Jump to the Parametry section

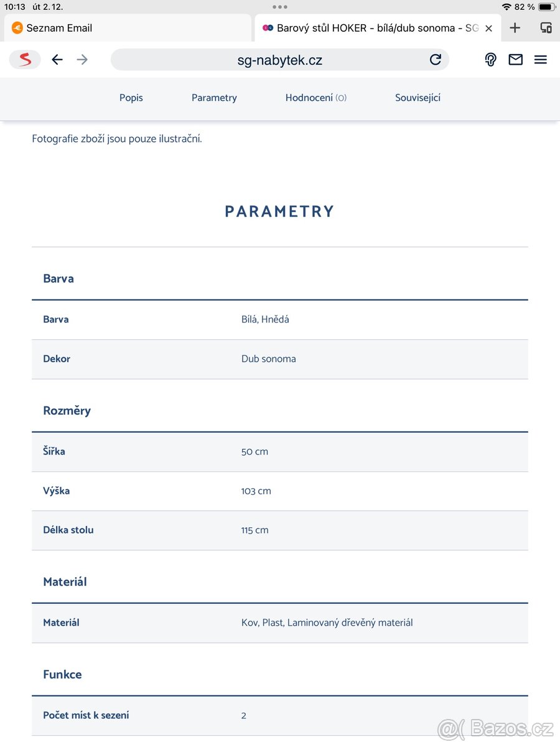(214, 98)
